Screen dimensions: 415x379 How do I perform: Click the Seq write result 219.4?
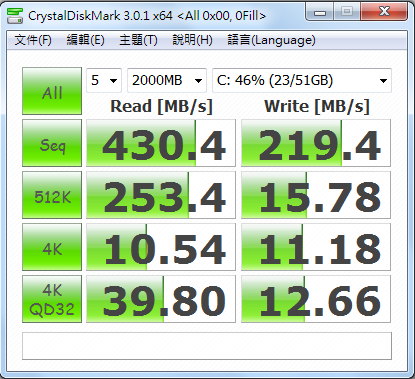pyautogui.click(x=316, y=143)
